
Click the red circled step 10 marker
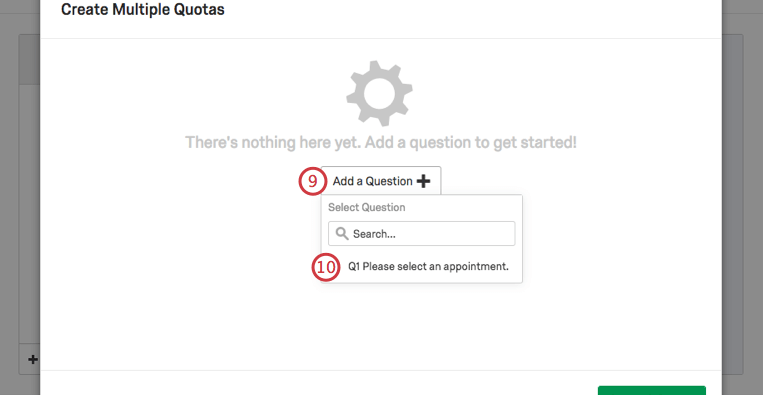[326, 267]
